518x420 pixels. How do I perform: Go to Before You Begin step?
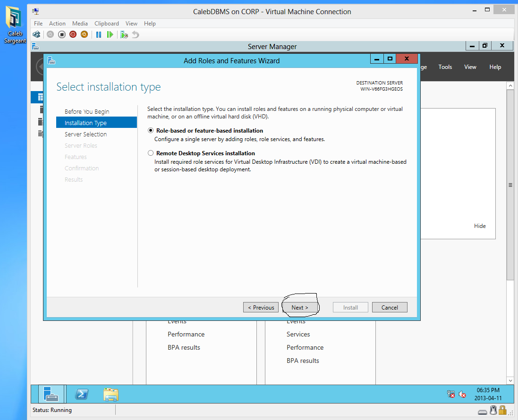[87, 111]
